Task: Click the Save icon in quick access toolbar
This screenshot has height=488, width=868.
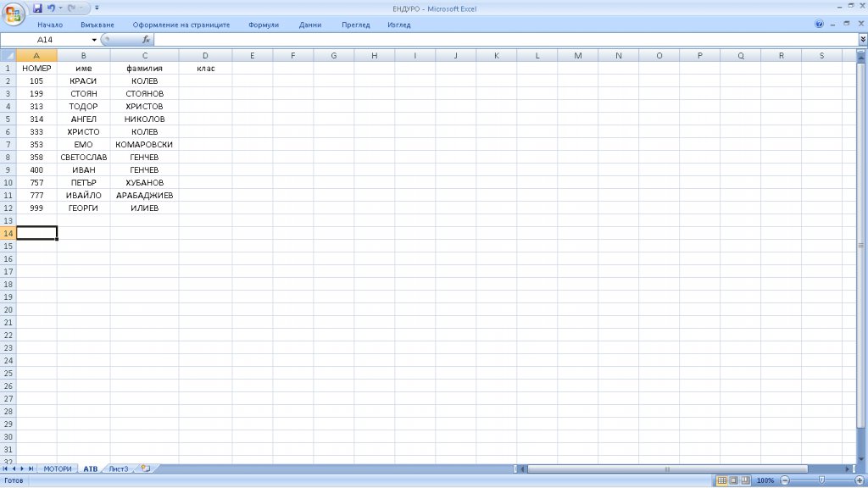Action: point(37,8)
